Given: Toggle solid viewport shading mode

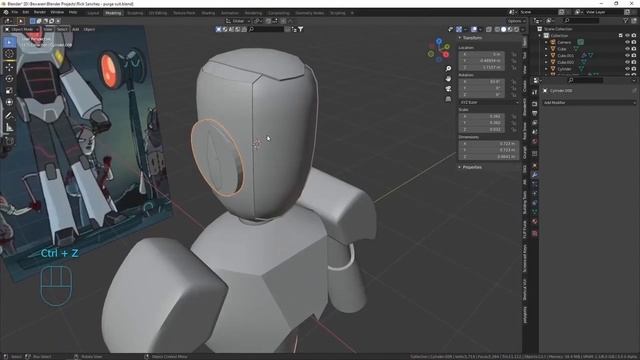Looking at the screenshot, I should pos(503,29).
